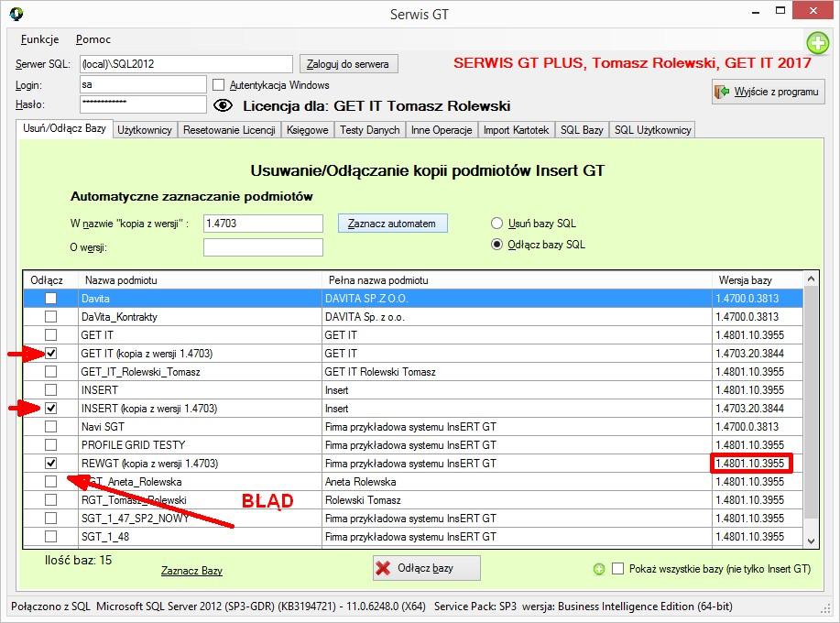
Task: Focus the Hasło password field
Action: coord(143,104)
